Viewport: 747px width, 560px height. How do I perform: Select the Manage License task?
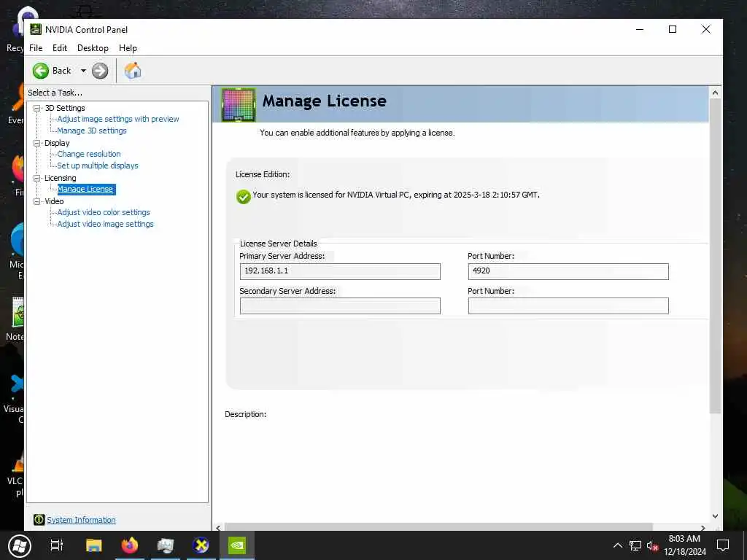(86, 189)
